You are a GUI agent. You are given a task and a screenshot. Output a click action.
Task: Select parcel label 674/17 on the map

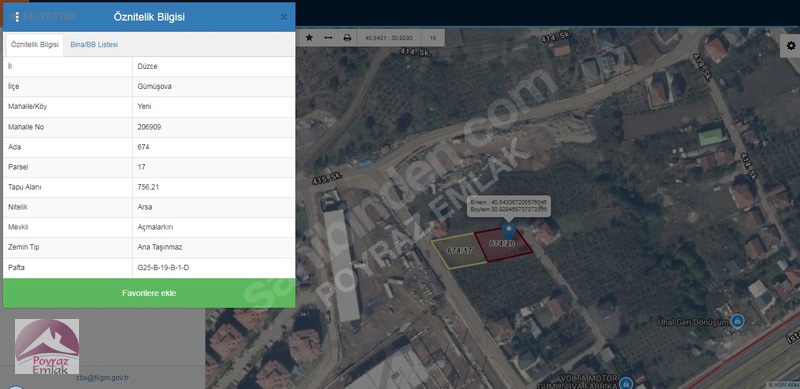tap(460, 250)
